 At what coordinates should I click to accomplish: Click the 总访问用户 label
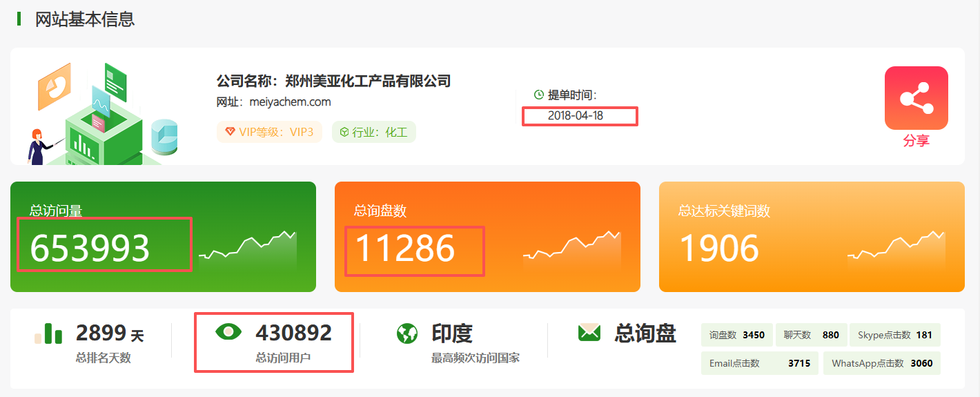[x=283, y=358]
